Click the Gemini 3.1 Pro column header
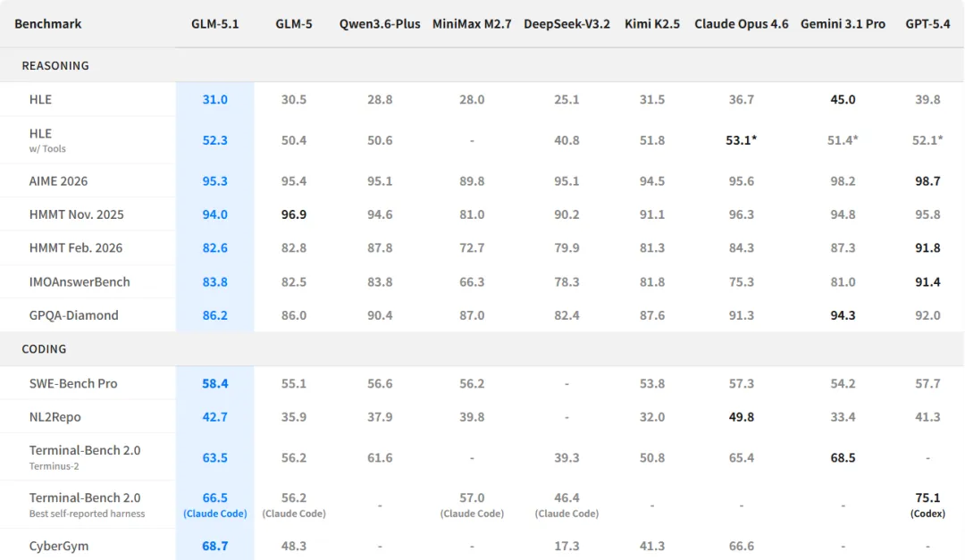 pos(843,24)
